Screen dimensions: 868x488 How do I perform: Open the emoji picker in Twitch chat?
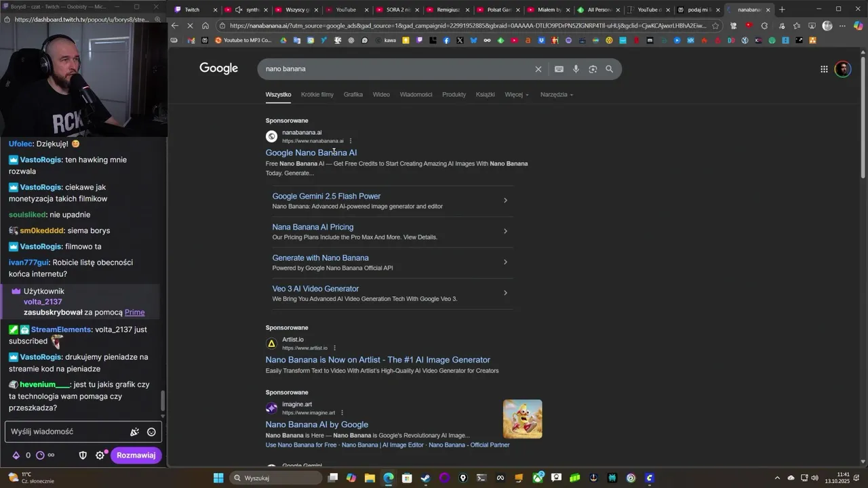tap(151, 432)
